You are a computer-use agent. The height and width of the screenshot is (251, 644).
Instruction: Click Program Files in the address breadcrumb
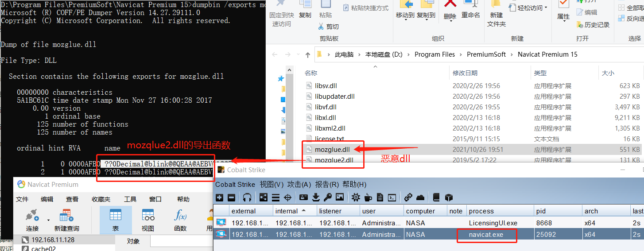point(435,54)
